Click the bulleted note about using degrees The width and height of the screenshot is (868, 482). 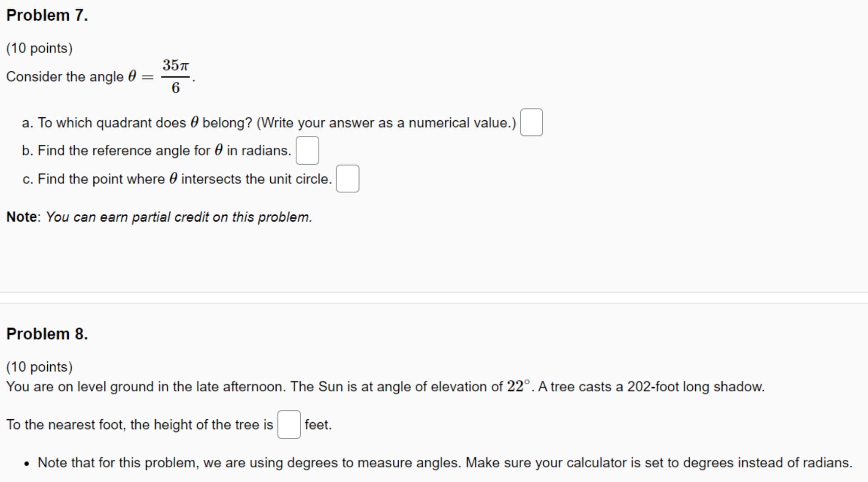(x=445, y=463)
